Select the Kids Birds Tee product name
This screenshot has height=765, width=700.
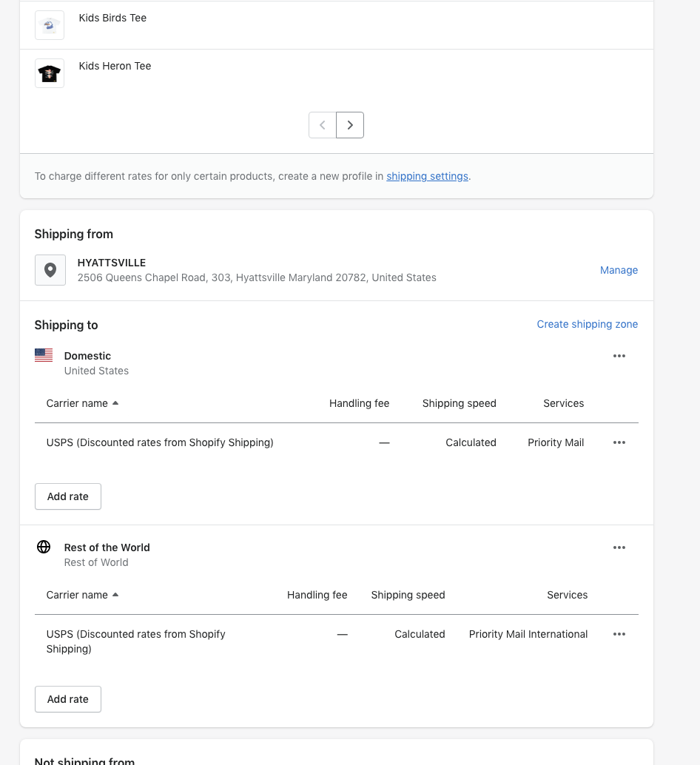tap(112, 18)
